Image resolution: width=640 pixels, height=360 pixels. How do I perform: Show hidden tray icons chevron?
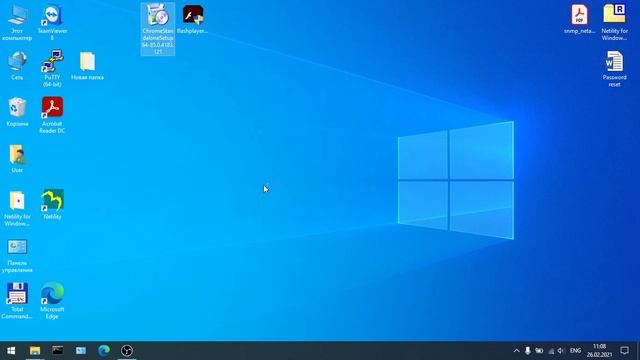pyautogui.click(x=516, y=351)
